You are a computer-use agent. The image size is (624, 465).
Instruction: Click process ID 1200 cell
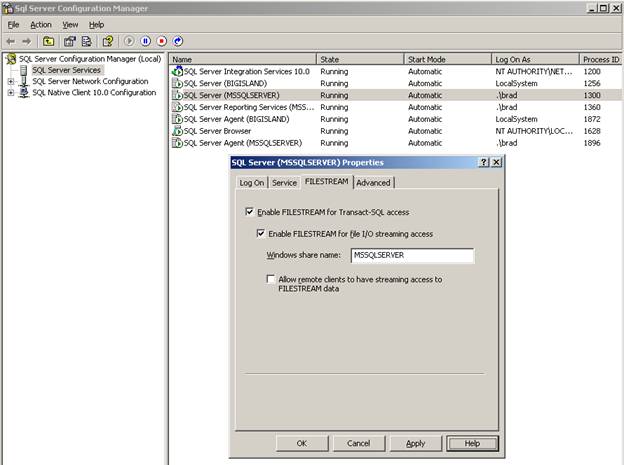[x=592, y=71]
